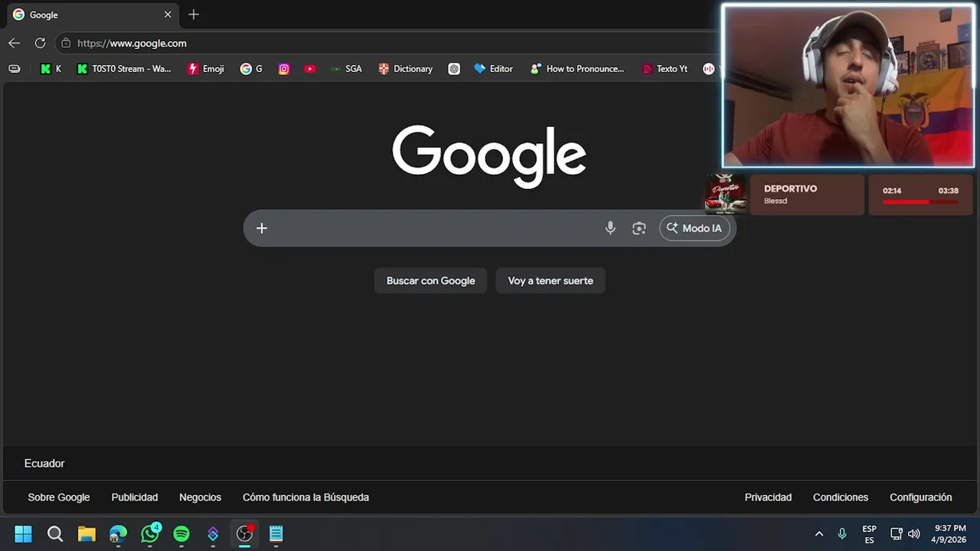Search by image with camera icon

click(639, 228)
